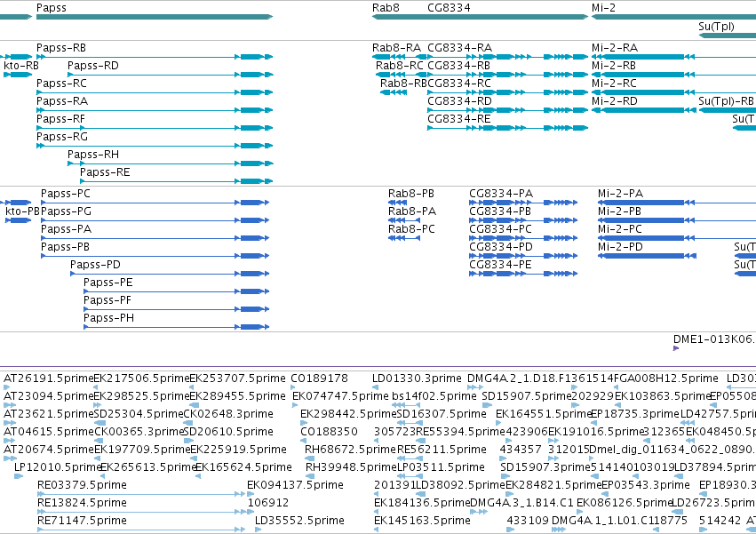Click transcript label Papss-RG

(62, 137)
